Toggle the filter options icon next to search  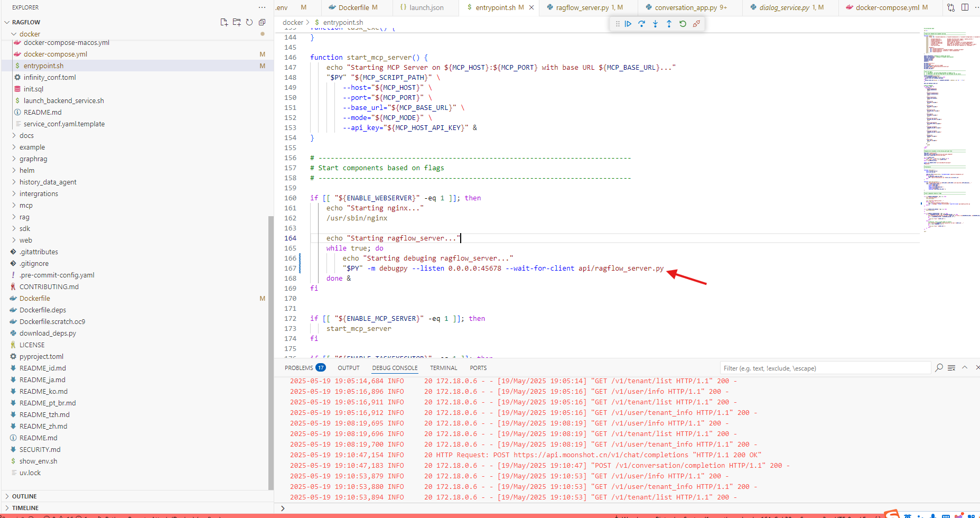[x=951, y=367]
